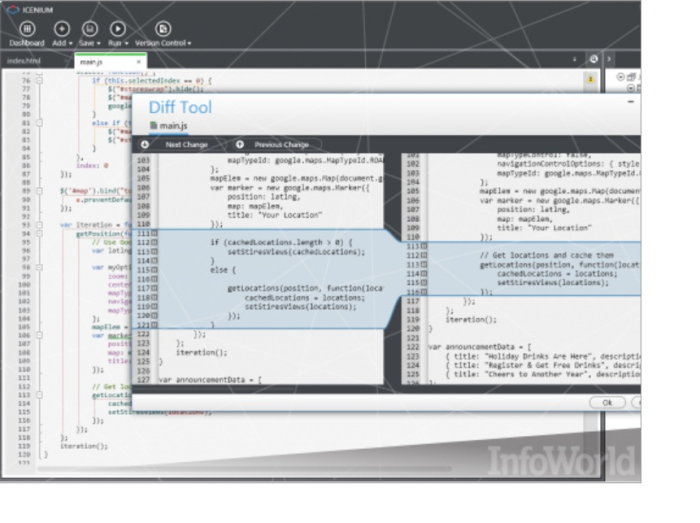Click "var announcementData = [" in right diff
700x523 pixels.
click(480, 347)
